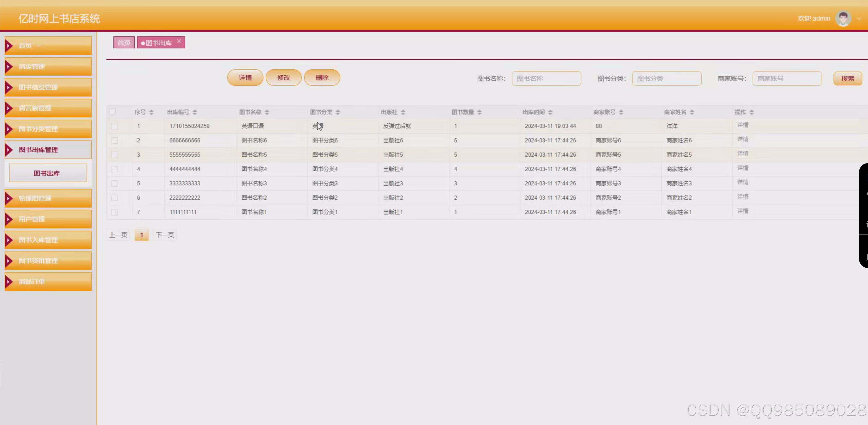
Task: Sort table by 图书名称 arrows
Action: tap(267, 112)
